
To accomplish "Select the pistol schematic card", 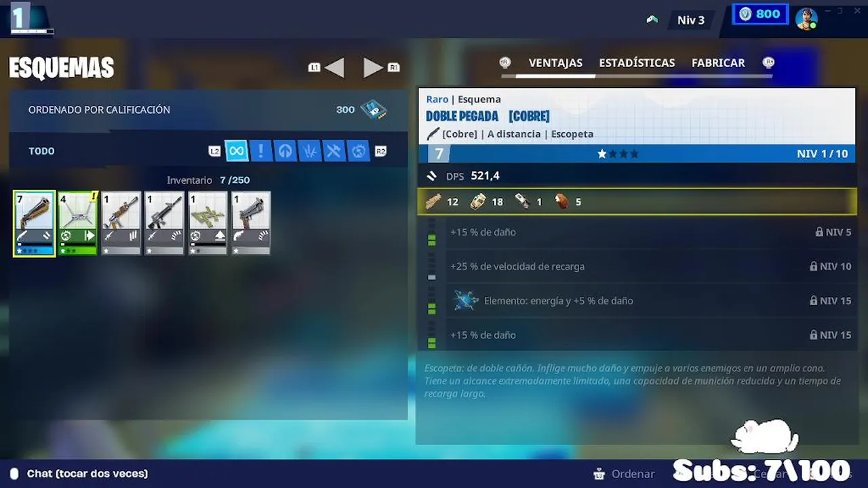I will pyautogui.click(x=251, y=224).
